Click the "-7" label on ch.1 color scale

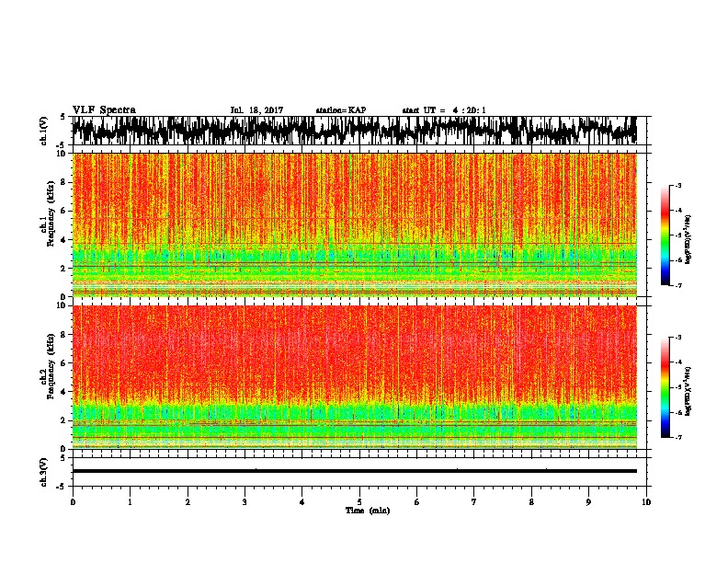677,285
